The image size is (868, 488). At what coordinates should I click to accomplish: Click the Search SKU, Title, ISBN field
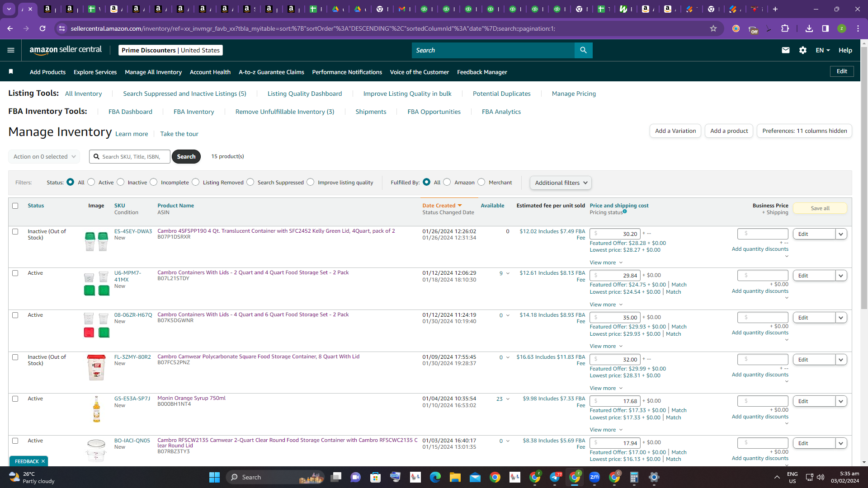130,156
